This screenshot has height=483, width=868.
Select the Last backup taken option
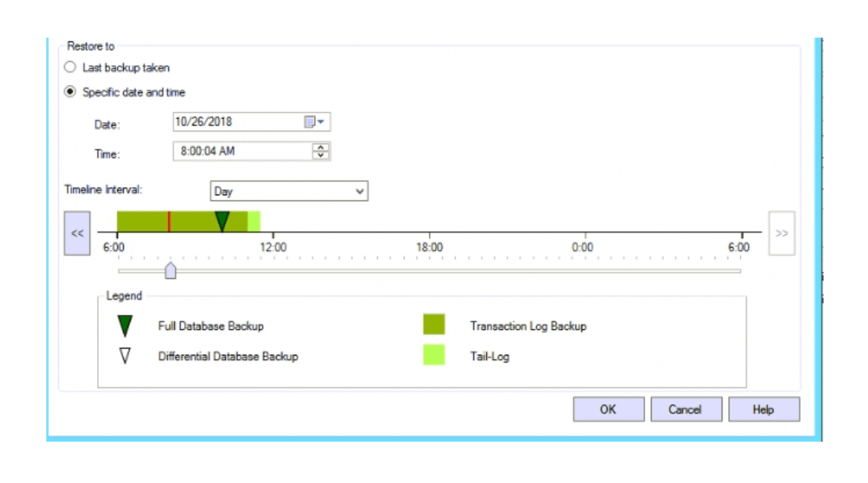point(69,67)
